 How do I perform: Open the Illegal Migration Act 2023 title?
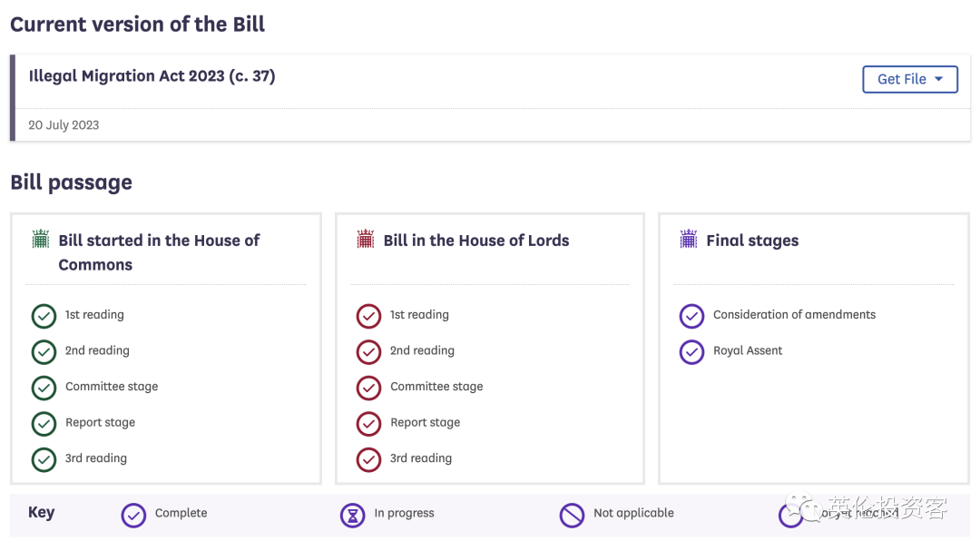click(152, 76)
